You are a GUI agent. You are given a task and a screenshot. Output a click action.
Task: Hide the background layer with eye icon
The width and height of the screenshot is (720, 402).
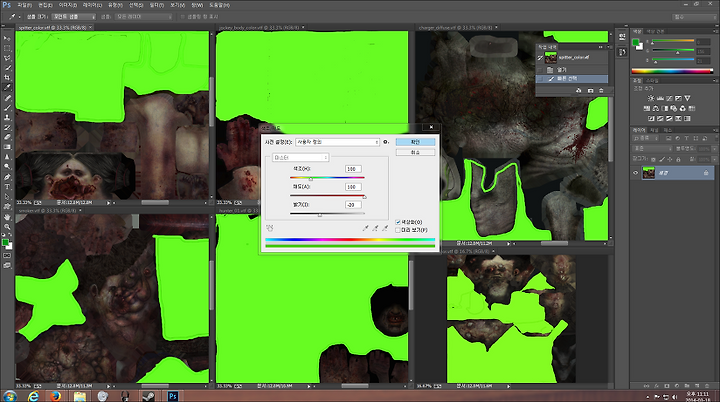636,173
